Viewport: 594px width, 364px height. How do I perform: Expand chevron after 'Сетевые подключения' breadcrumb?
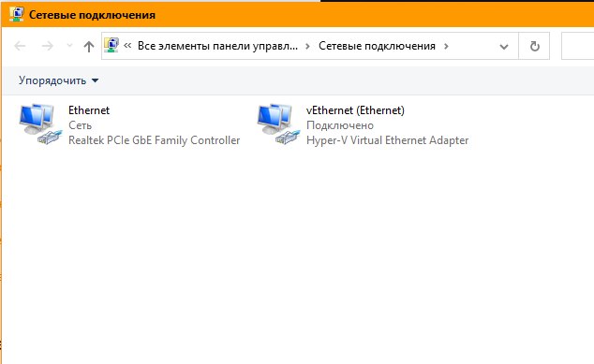pyautogui.click(x=446, y=46)
